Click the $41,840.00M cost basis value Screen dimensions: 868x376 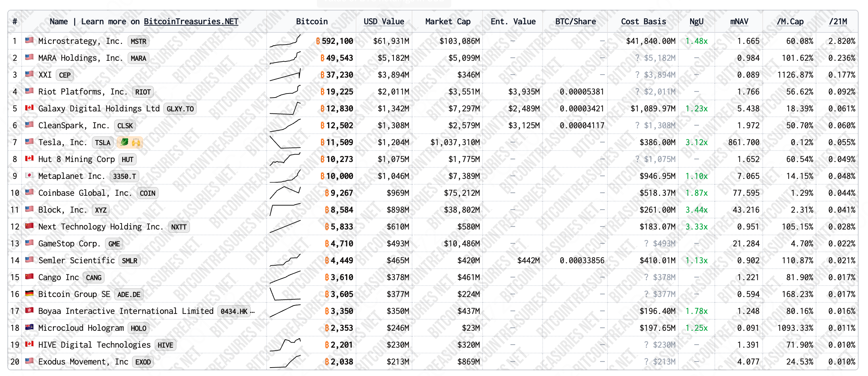[651, 41]
